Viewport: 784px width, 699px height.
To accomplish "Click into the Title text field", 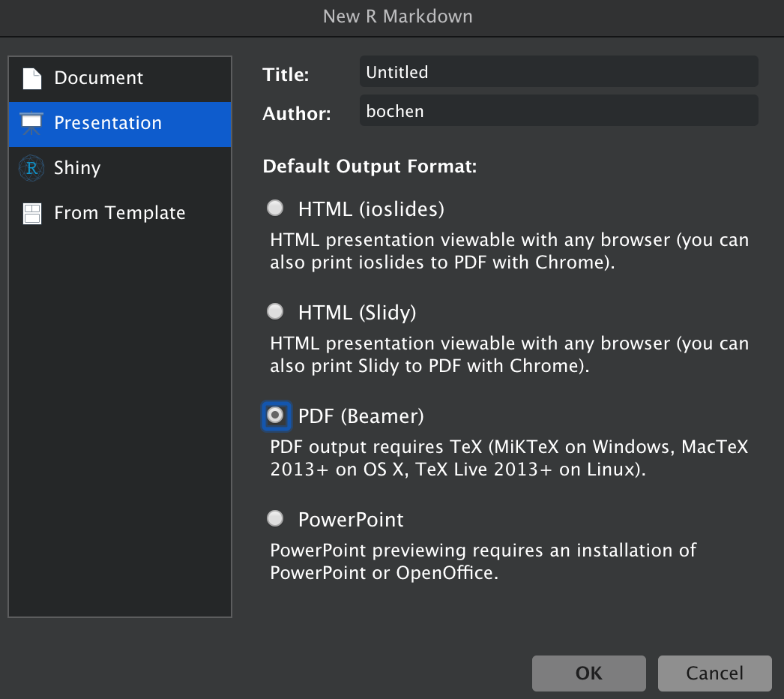I will point(558,73).
